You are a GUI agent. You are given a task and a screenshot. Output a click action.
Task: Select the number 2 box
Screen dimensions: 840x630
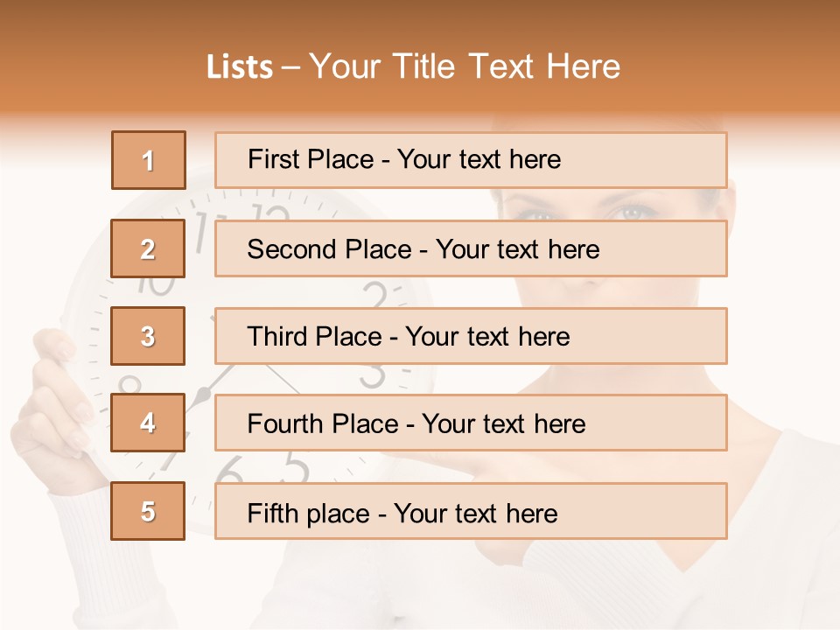(148, 248)
